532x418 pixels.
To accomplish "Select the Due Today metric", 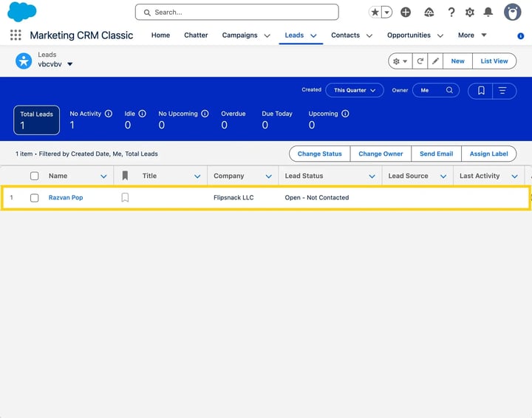I will [277, 120].
